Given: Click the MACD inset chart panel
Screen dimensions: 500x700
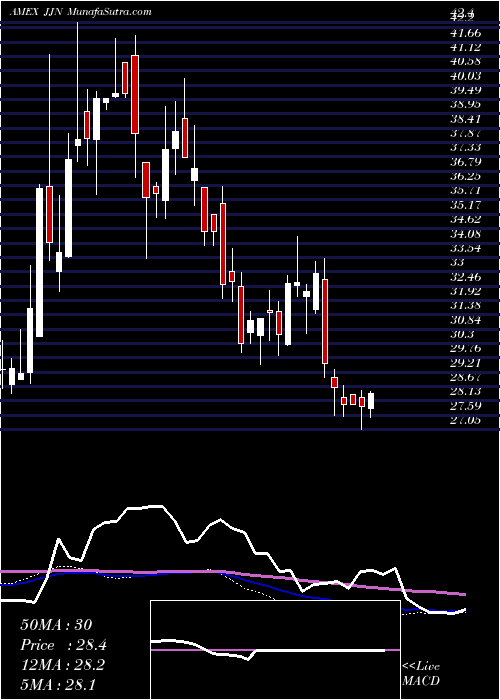Looking at the screenshot, I should [x=275, y=650].
